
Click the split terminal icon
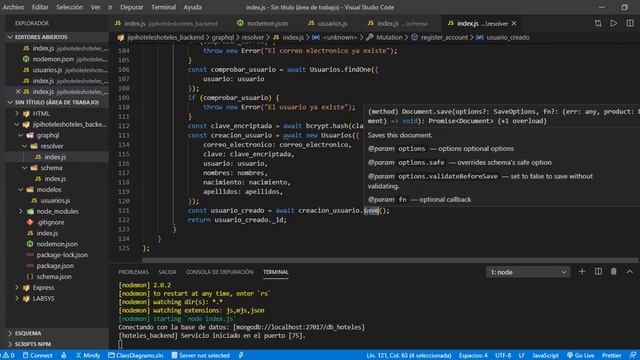point(598,271)
